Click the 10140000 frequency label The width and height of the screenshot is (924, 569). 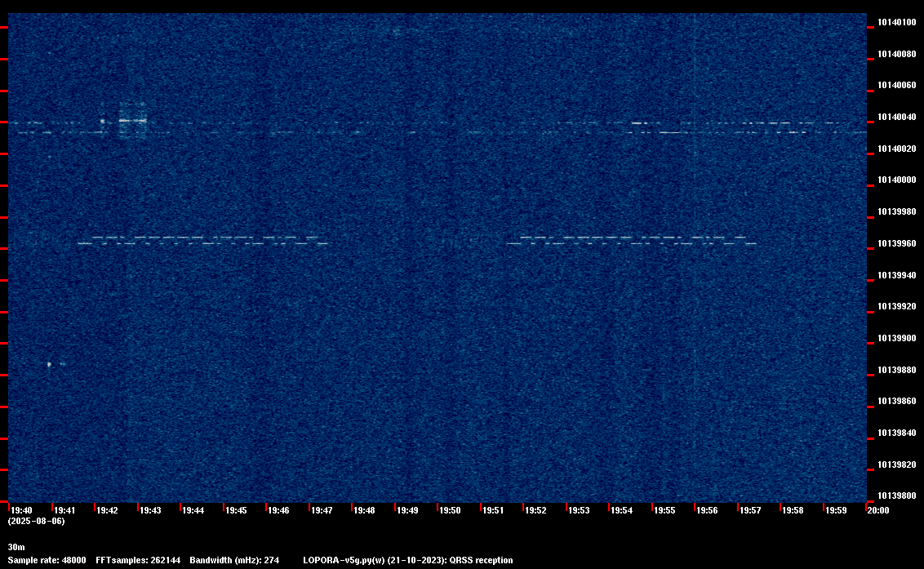(896, 180)
